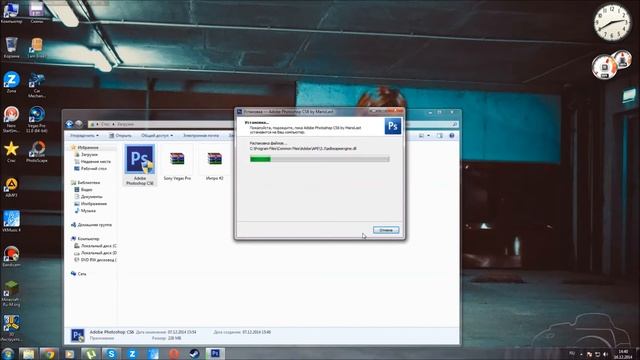Select the Sony Vegas Pro archive file
640x360 pixels.
tap(177, 165)
